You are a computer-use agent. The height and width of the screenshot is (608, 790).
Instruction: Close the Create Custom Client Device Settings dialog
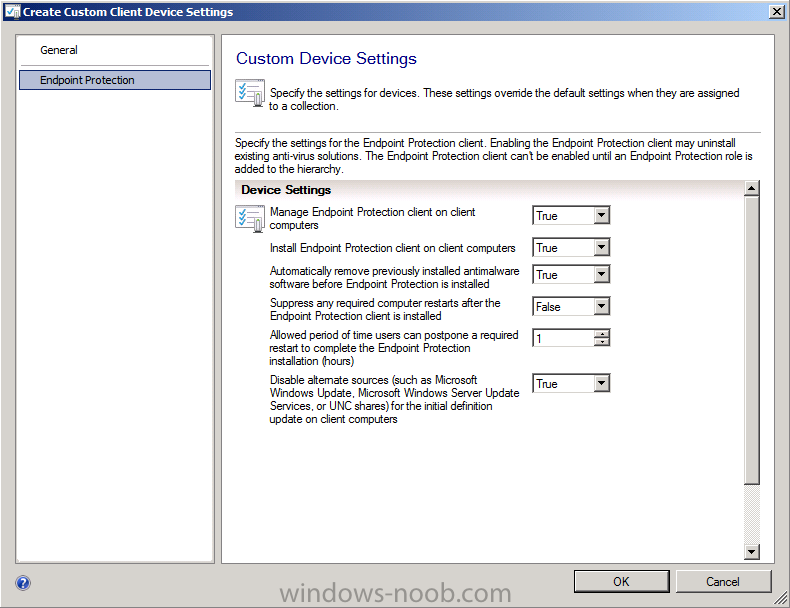[776, 11]
